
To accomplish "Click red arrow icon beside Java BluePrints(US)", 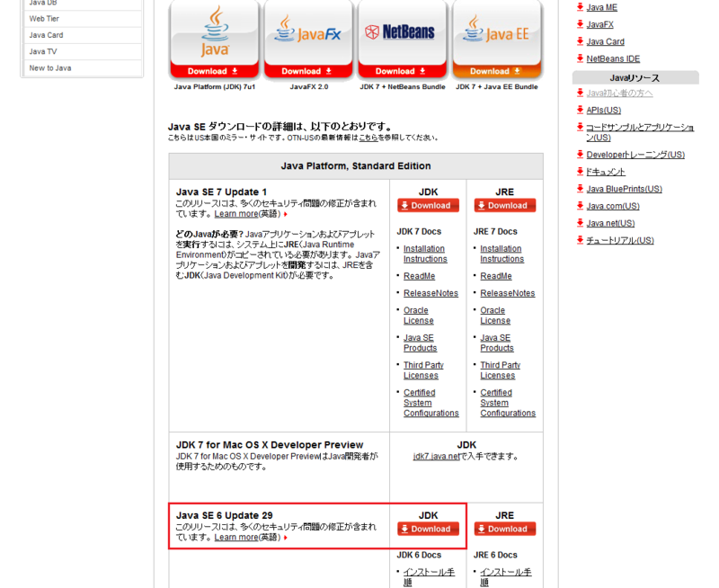I will (580, 189).
